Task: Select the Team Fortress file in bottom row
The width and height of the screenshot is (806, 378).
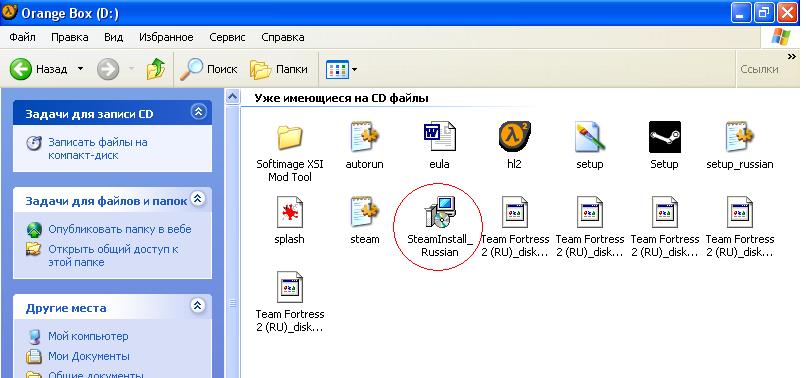Action: (x=290, y=287)
